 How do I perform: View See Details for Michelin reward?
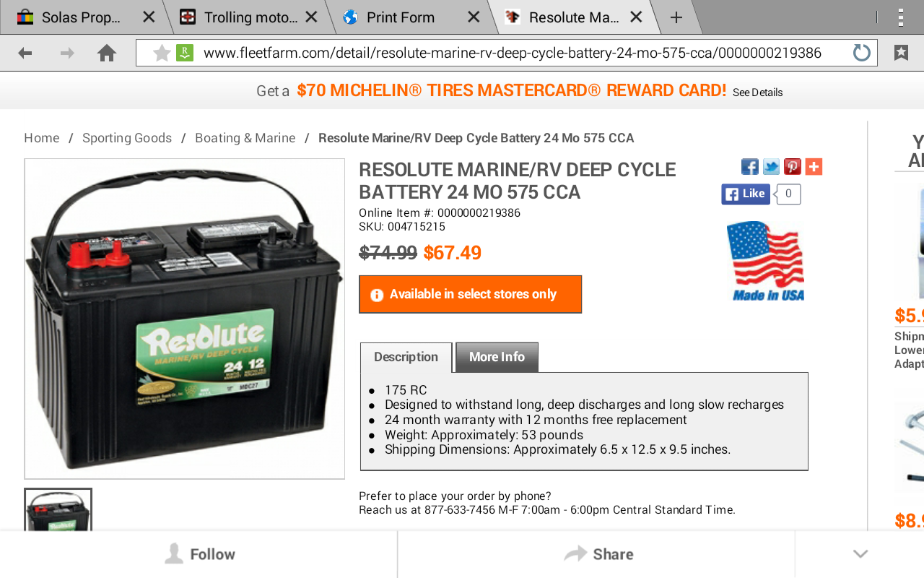click(x=757, y=92)
